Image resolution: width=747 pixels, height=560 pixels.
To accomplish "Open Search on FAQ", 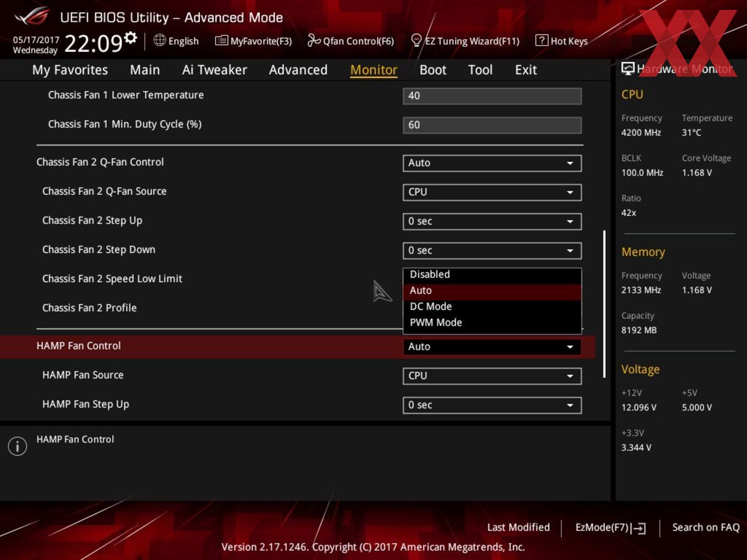I will pyautogui.click(x=706, y=527).
